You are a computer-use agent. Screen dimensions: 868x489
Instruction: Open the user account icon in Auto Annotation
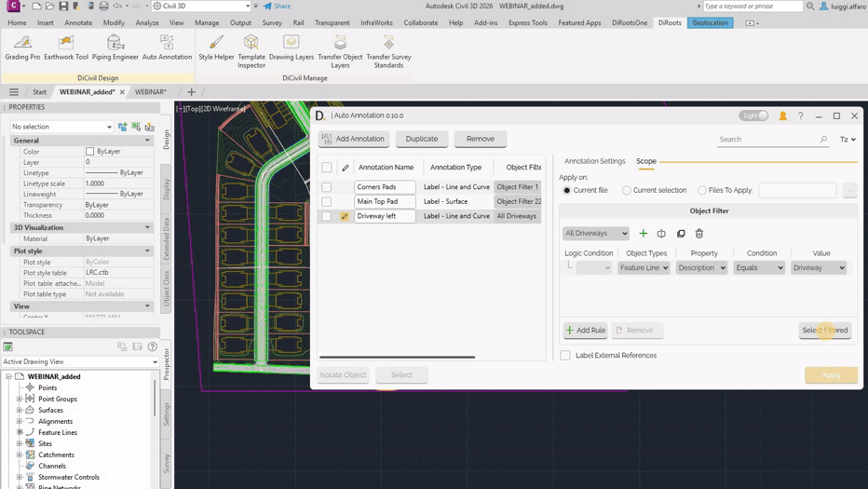782,115
